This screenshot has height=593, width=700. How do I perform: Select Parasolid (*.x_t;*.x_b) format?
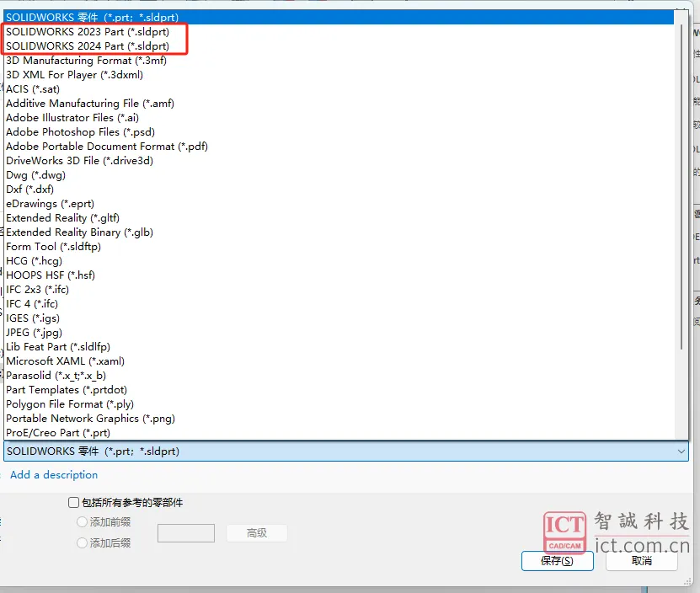339,375
